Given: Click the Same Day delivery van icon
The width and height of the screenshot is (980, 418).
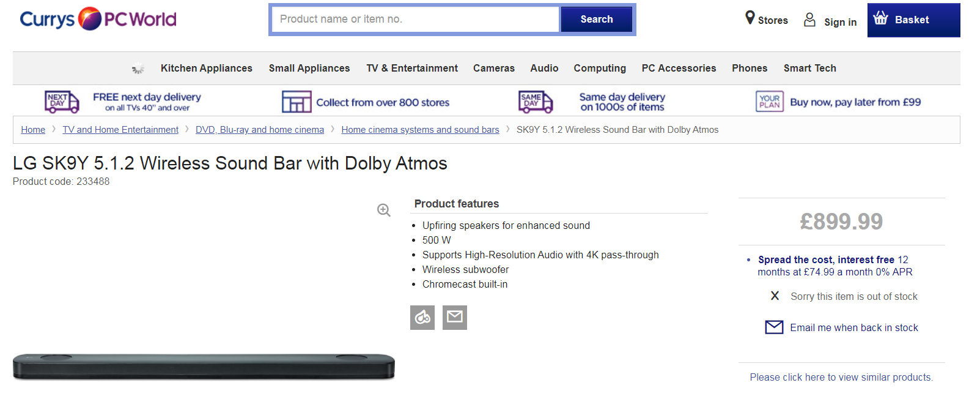Looking at the screenshot, I should point(536,102).
